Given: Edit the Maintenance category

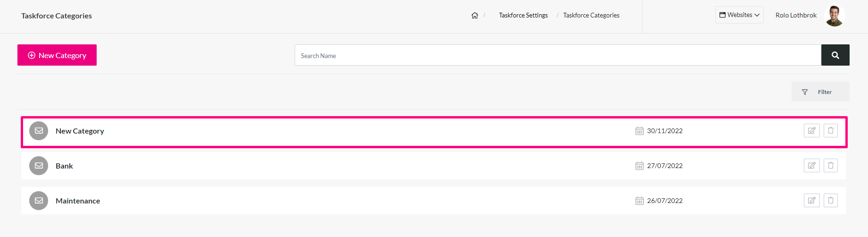Looking at the screenshot, I should (x=812, y=201).
